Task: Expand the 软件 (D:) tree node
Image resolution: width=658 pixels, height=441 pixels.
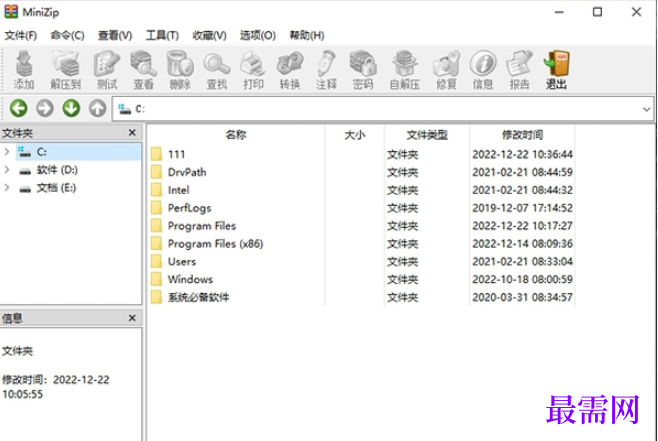Action: tap(7, 170)
